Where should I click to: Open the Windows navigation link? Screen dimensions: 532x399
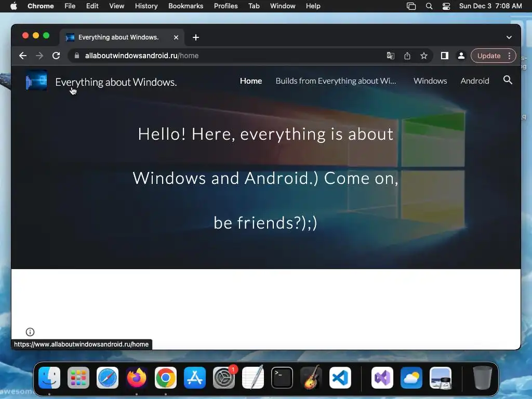pyautogui.click(x=430, y=81)
